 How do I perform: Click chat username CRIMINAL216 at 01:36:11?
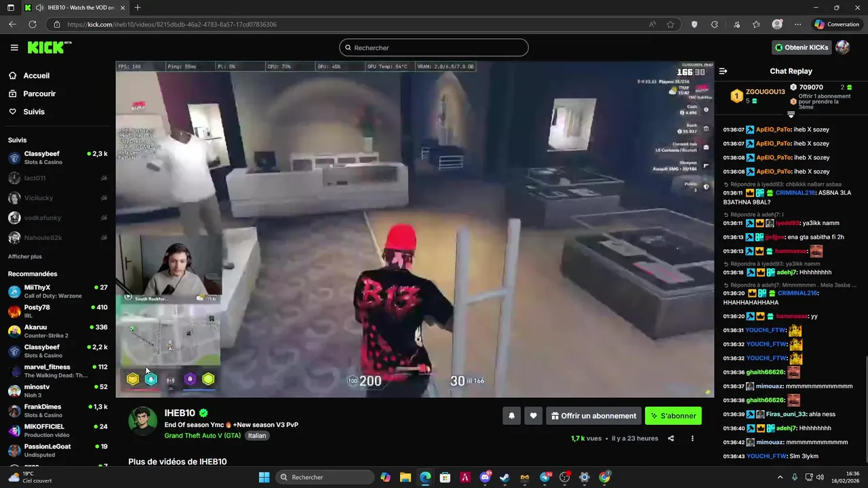pyautogui.click(x=795, y=192)
